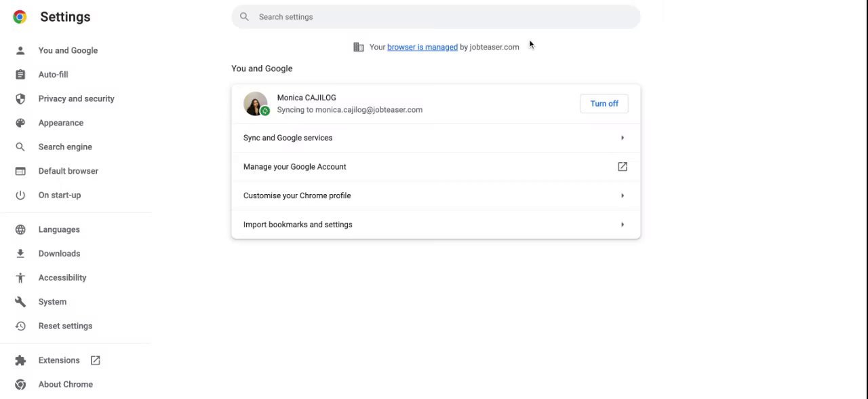
Task: Click the Auto-fill clipboard icon
Action: (20, 75)
